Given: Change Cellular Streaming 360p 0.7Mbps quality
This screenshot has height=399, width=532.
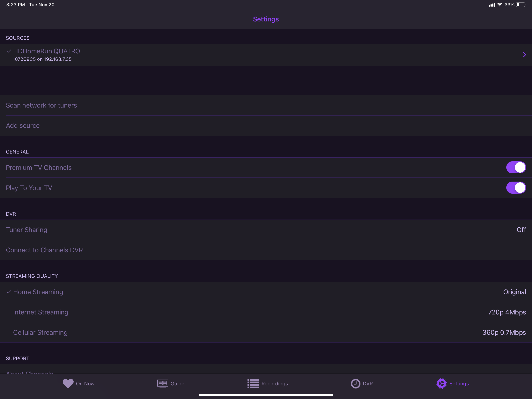Looking at the screenshot, I should pos(504,332).
